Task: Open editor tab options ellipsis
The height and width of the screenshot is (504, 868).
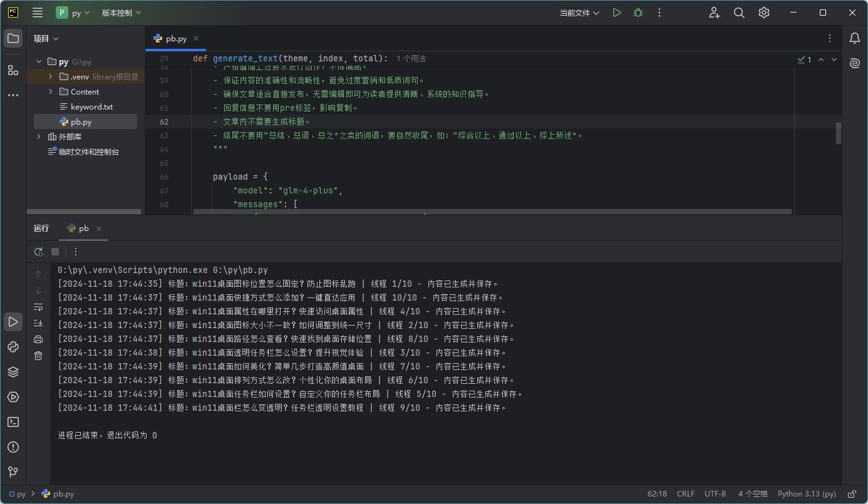Action: tap(830, 38)
